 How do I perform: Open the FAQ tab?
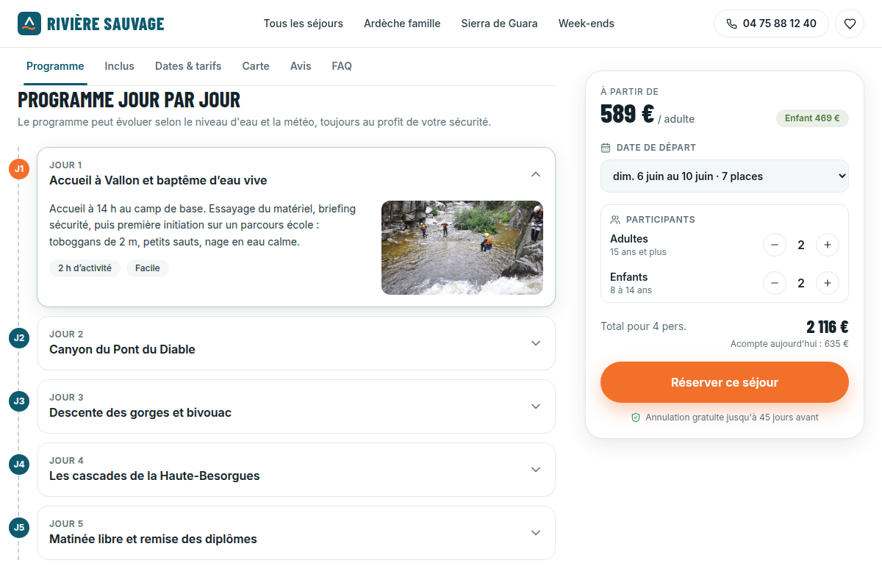point(342,66)
